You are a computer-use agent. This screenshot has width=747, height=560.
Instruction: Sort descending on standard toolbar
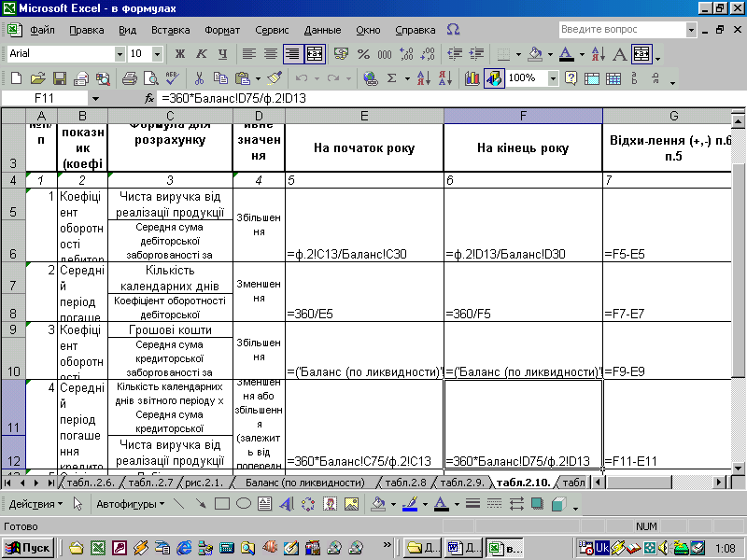pyautogui.click(x=445, y=78)
